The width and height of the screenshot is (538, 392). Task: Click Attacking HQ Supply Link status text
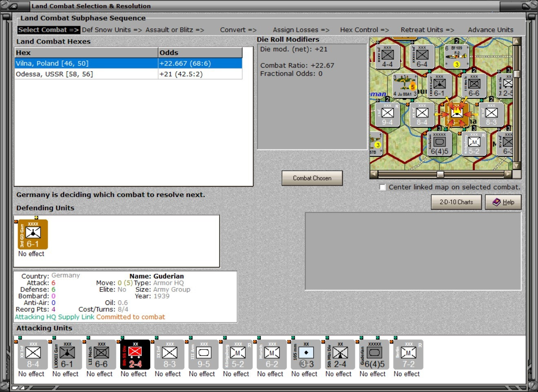pos(54,317)
